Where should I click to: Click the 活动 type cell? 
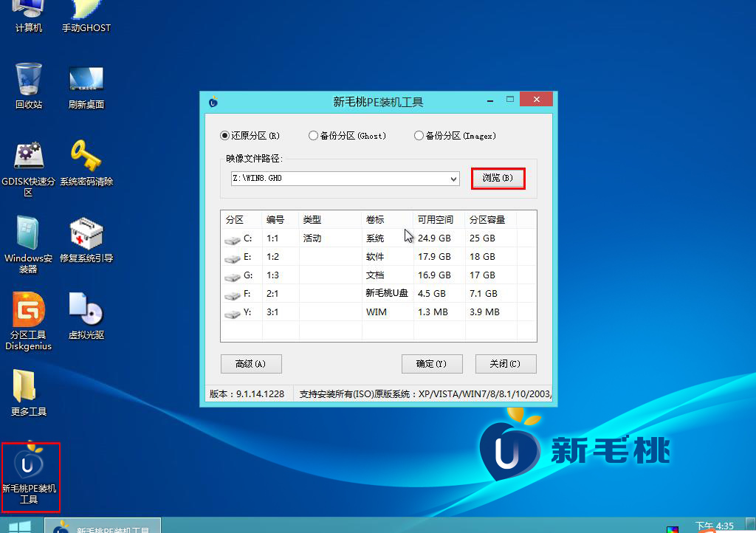312,238
